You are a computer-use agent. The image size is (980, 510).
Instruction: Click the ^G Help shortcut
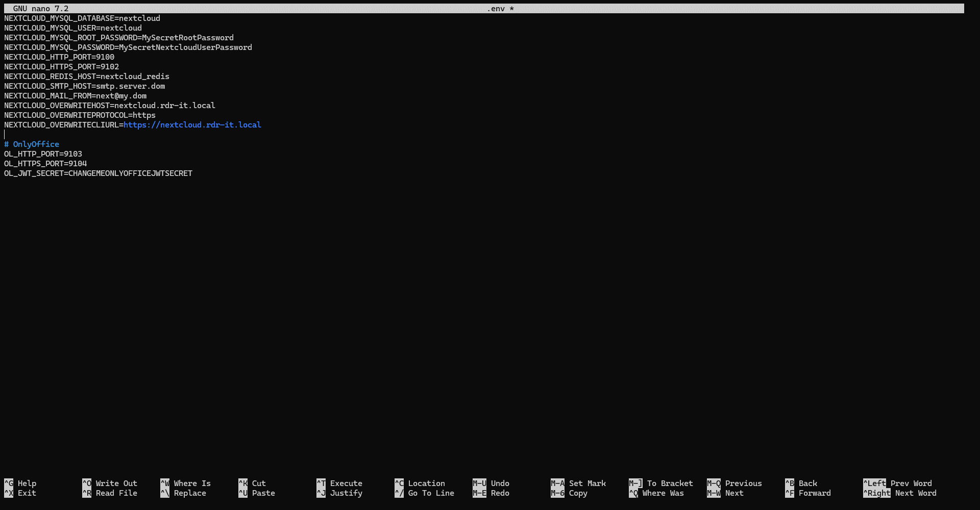pos(20,483)
